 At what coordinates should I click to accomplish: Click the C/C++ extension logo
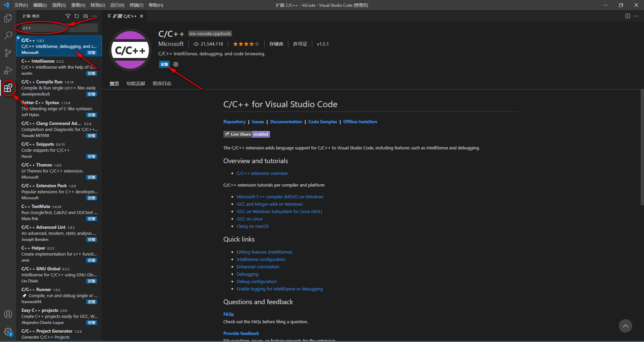(x=130, y=50)
